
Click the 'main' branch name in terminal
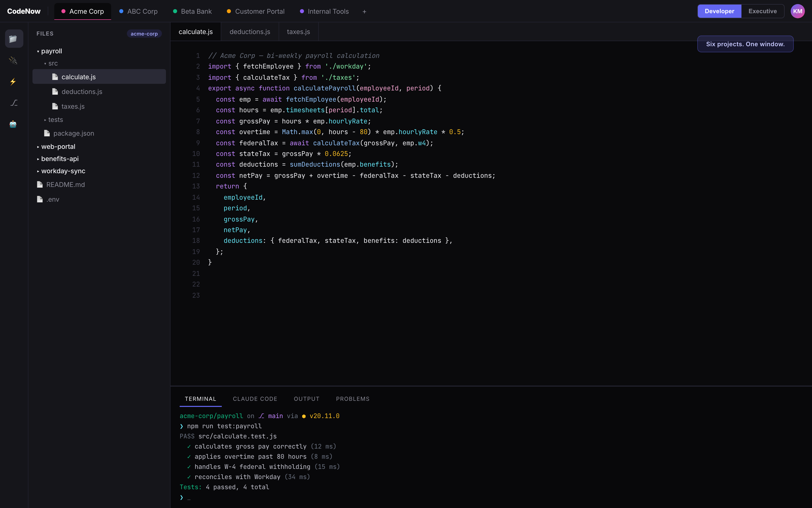click(276, 416)
